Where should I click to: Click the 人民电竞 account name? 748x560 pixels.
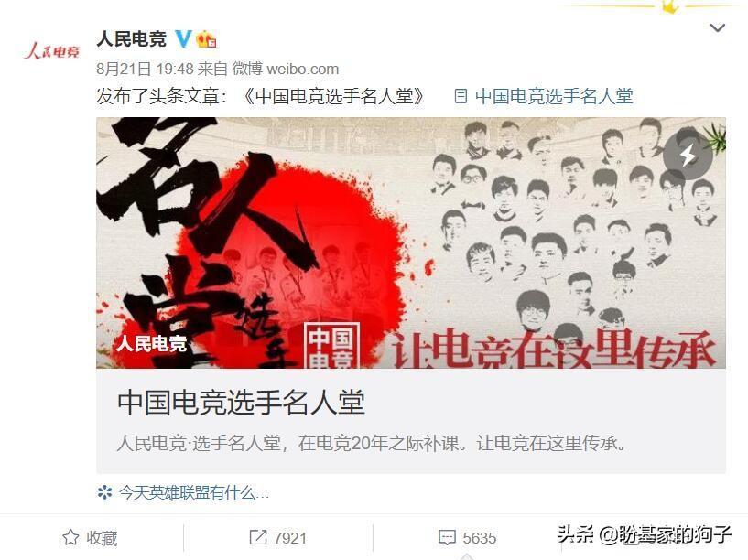[132, 38]
